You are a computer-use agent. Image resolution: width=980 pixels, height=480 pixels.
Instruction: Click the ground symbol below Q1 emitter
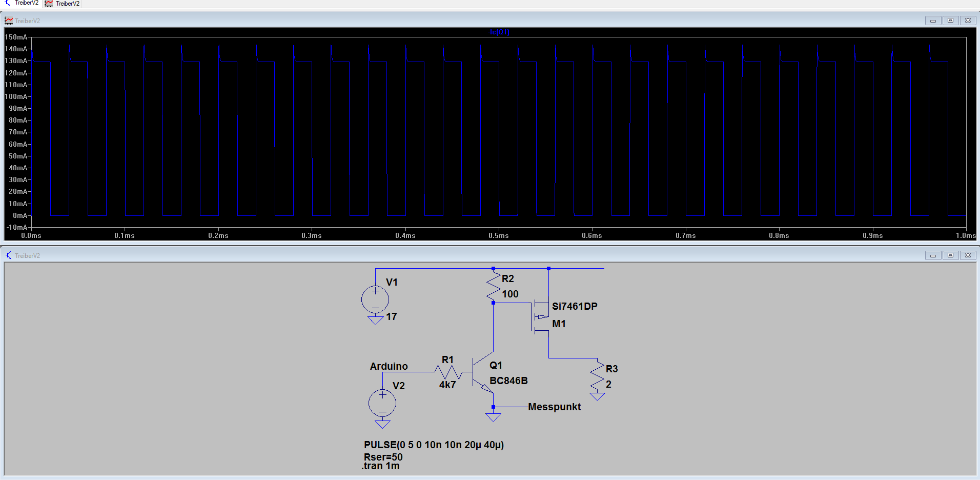pos(493,417)
